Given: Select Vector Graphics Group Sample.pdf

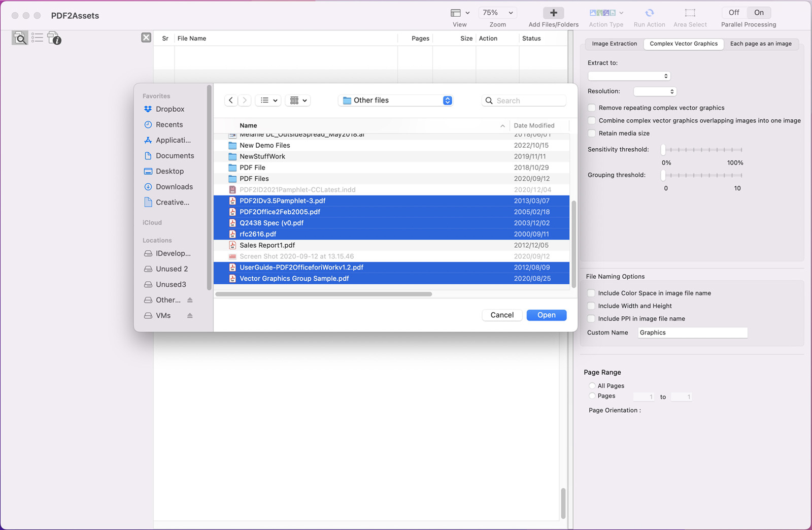Looking at the screenshot, I should point(392,279).
